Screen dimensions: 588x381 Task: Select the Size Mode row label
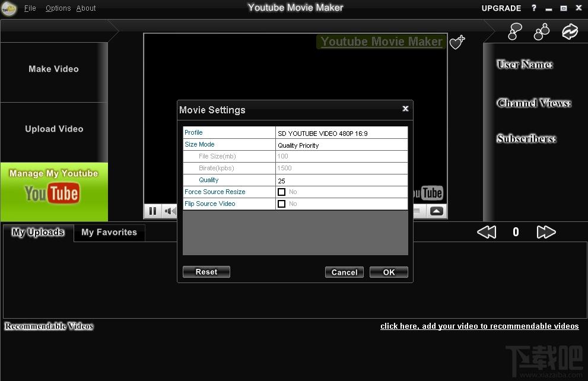(x=199, y=144)
